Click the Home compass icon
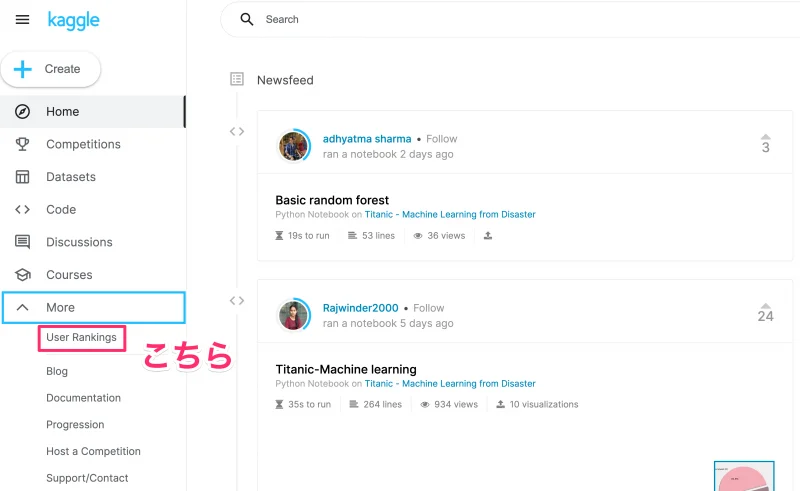 tap(22, 111)
